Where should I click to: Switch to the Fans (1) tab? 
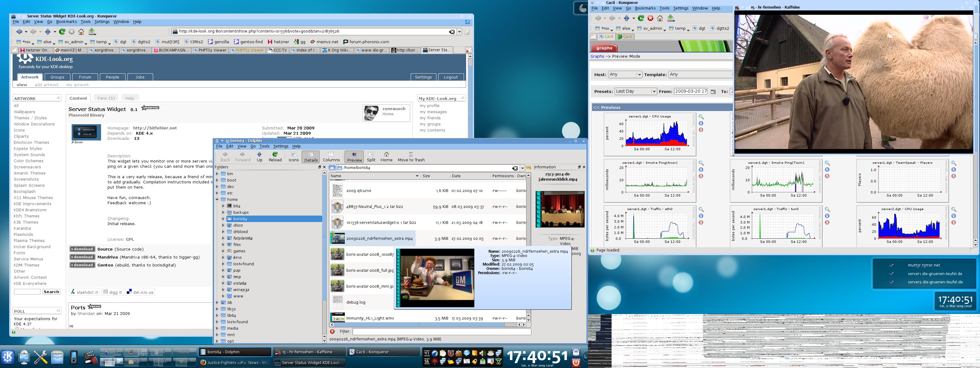[106, 98]
